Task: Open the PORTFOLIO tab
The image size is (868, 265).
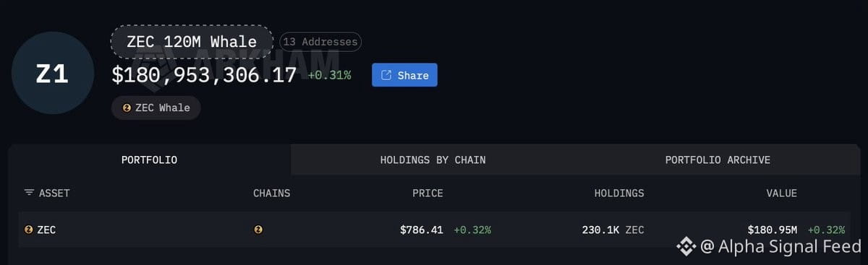Action: [x=149, y=160]
